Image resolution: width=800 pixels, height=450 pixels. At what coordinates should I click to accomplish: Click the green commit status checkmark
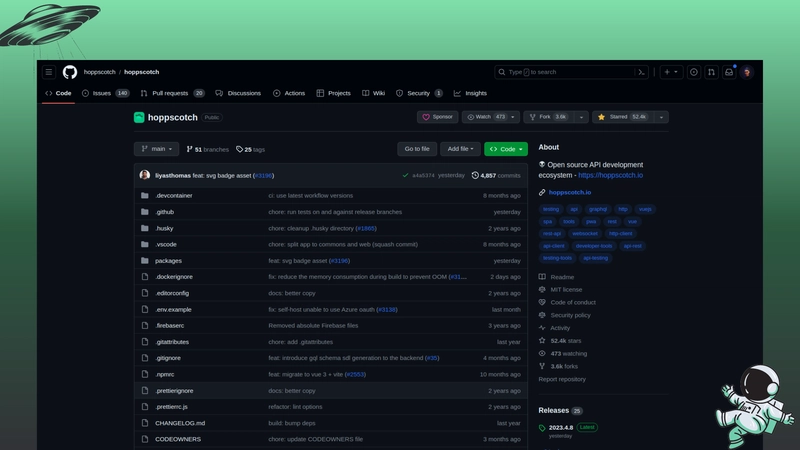[405, 175]
